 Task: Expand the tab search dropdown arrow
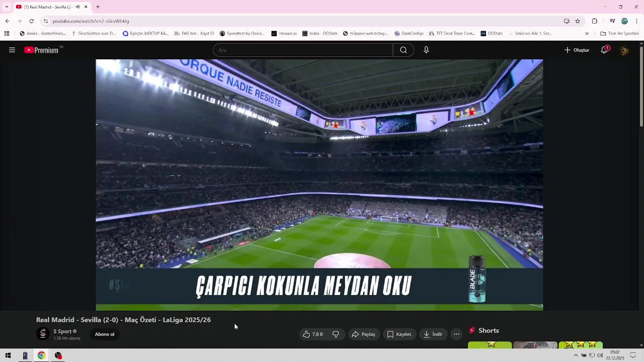[x=7, y=7]
